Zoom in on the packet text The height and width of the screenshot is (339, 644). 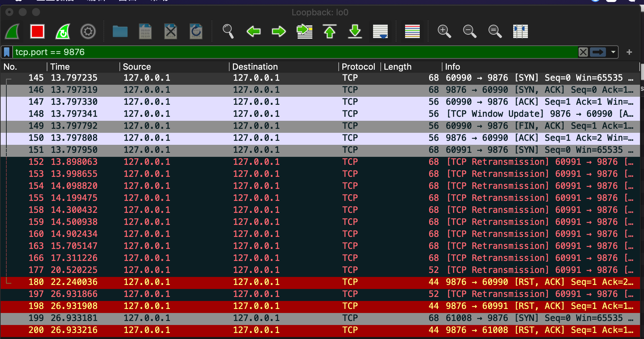tap(444, 32)
